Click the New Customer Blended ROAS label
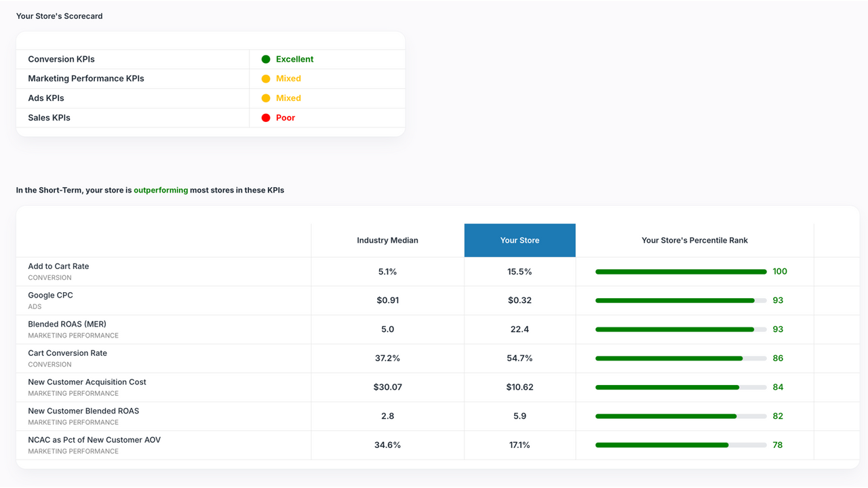This screenshot has width=868, height=488. (83, 410)
